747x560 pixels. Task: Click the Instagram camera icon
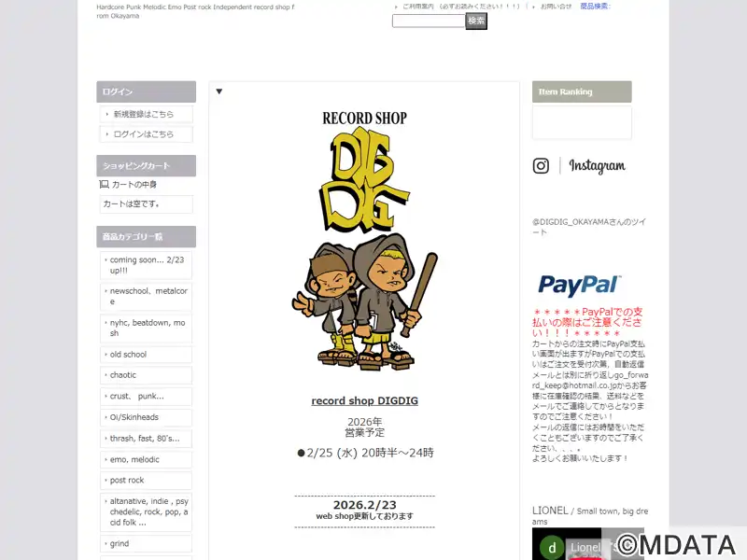[x=541, y=166]
